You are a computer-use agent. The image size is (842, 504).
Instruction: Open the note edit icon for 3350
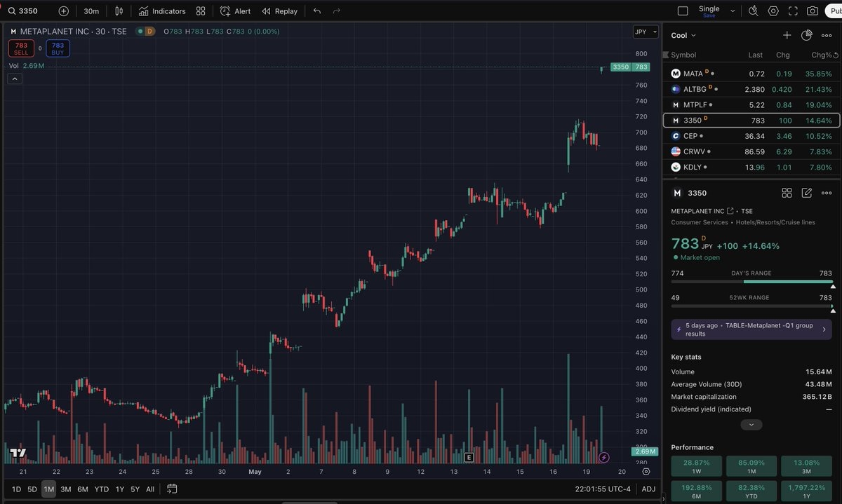[807, 193]
